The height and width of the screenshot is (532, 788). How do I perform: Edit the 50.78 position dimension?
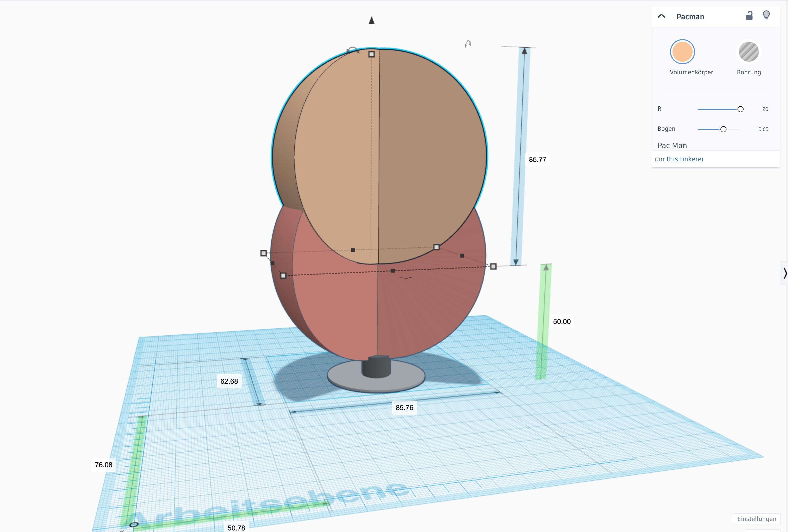point(236,528)
